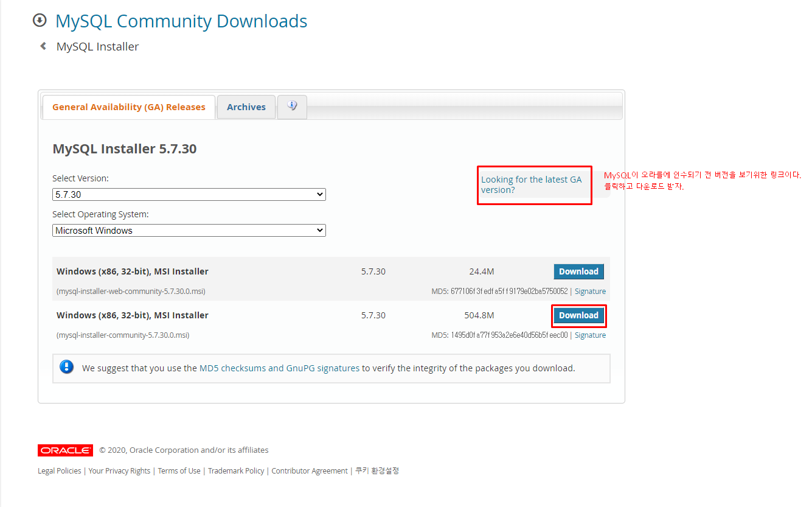
Task: Select filename text mysql-installer-web-community-5.7.30.0.msi
Action: (131, 292)
